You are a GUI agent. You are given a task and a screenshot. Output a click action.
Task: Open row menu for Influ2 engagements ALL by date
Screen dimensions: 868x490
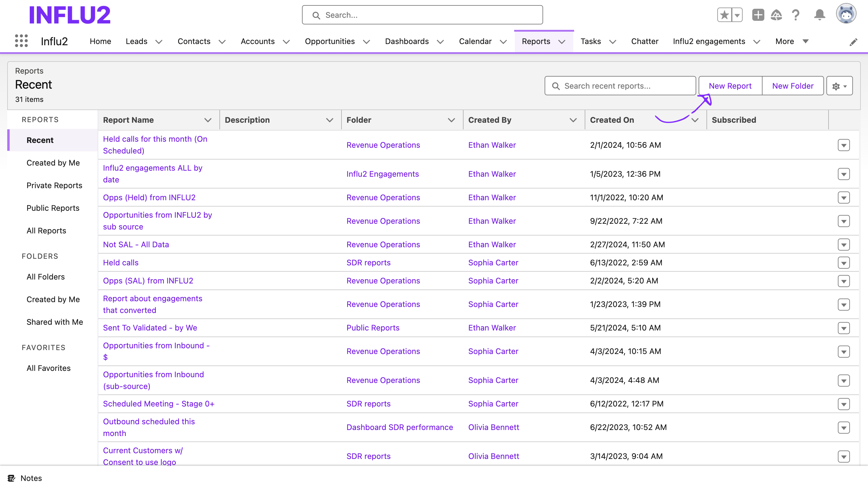point(843,174)
